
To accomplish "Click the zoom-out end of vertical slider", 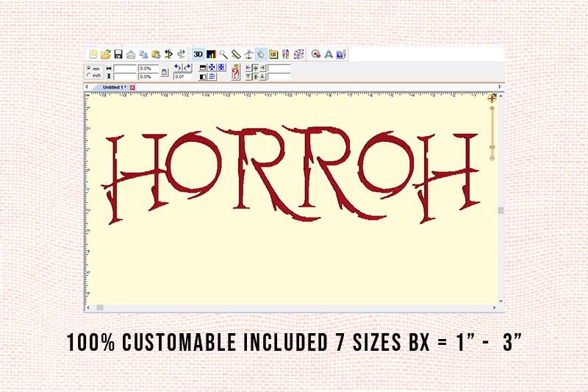I will pyautogui.click(x=492, y=158).
